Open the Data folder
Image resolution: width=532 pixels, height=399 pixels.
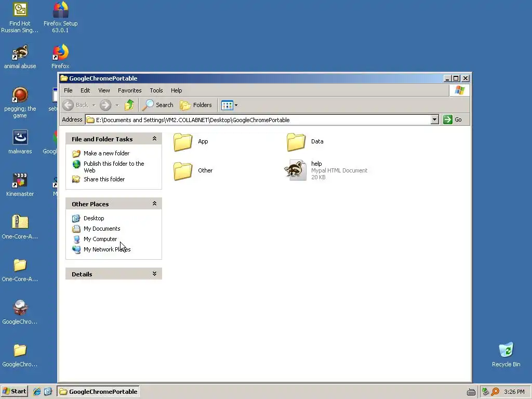tap(304, 142)
